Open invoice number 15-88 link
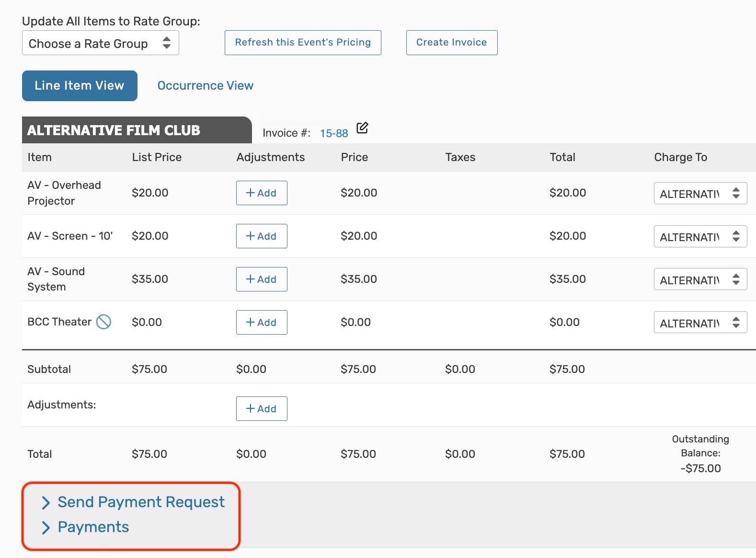 [x=334, y=133]
